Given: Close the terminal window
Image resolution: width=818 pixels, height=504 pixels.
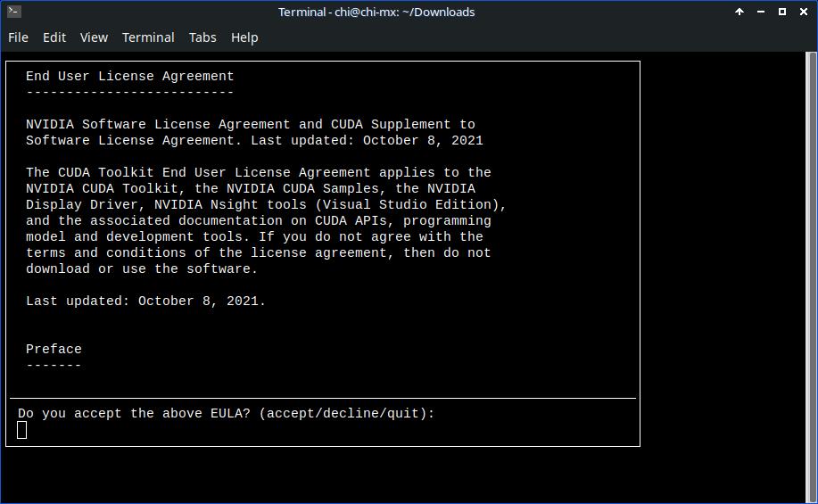Looking at the screenshot, I should tap(804, 12).
